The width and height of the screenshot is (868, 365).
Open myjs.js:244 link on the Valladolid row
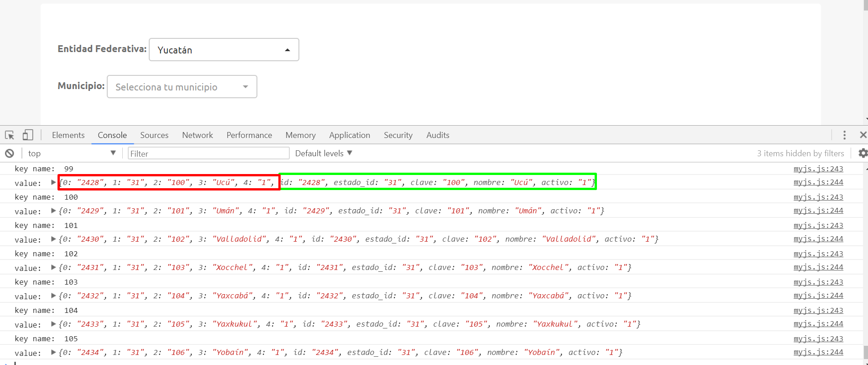pyautogui.click(x=818, y=239)
